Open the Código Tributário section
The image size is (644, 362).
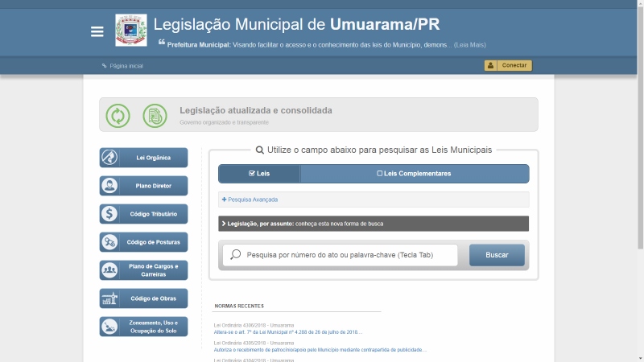tap(143, 214)
